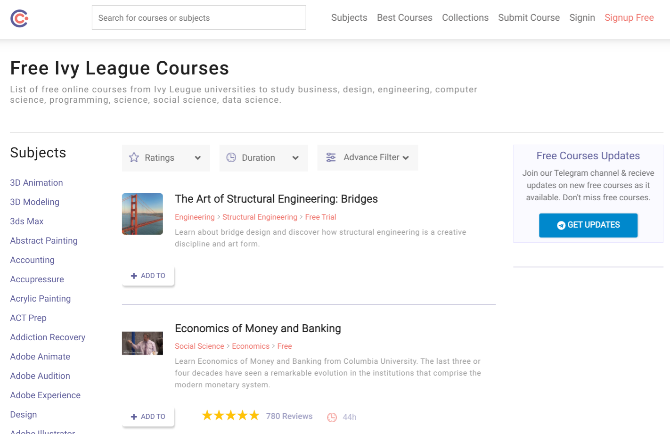Expand the Advance Filter options
This screenshot has width=670, height=434.
coord(367,158)
